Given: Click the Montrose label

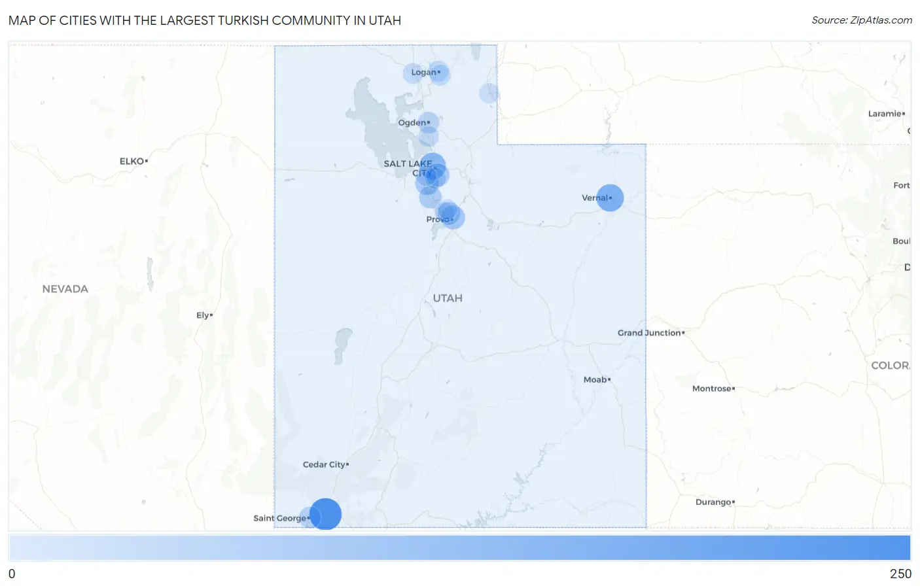Looking at the screenshot, I should [x=712, y=389].
